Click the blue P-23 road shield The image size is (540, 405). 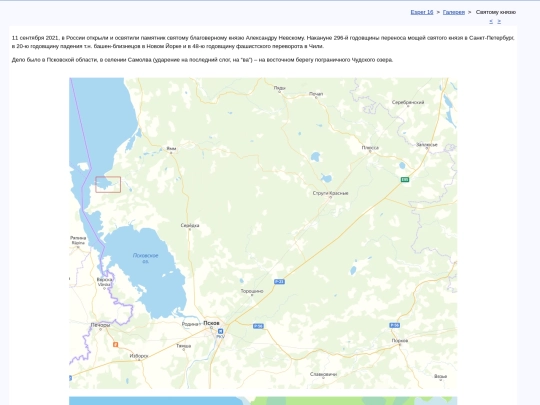tap(279, 282)
